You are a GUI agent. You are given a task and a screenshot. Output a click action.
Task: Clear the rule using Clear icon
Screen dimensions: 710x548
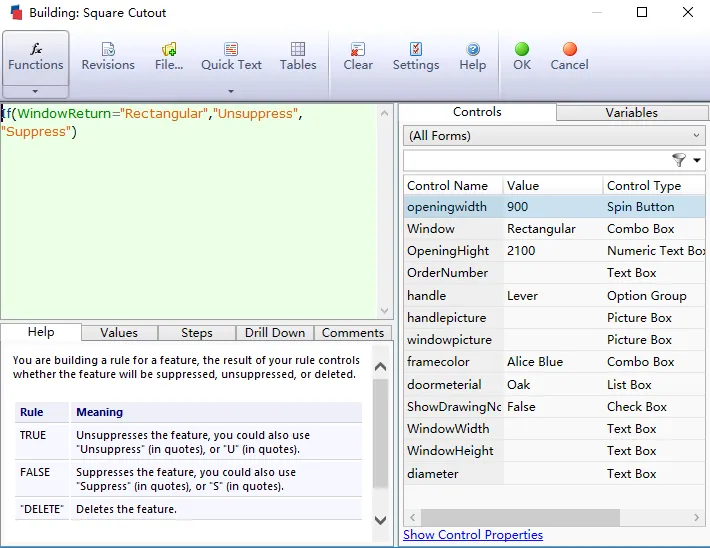tap(358, 57)
